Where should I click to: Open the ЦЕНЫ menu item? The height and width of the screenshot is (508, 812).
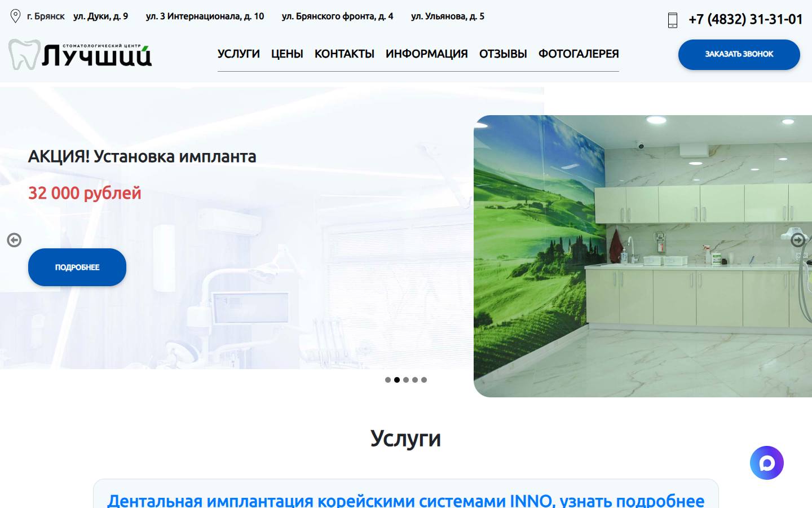[287, 54]
